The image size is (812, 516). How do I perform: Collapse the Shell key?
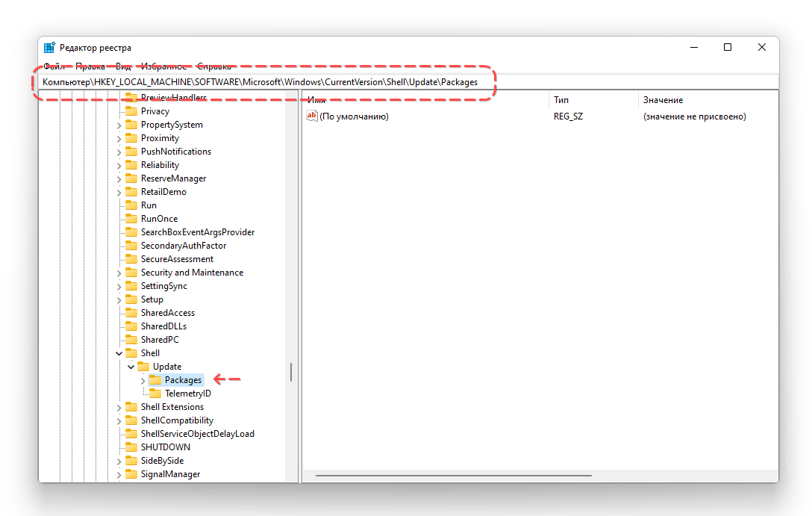click(x=119, y=353)
